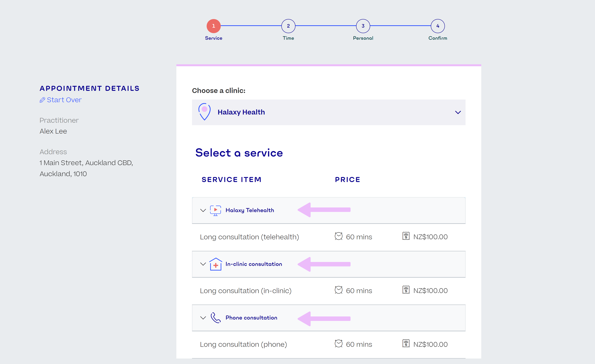
Task: Click the Choose a clinic label
Action: pyautogui.click(x=219, y=91)
